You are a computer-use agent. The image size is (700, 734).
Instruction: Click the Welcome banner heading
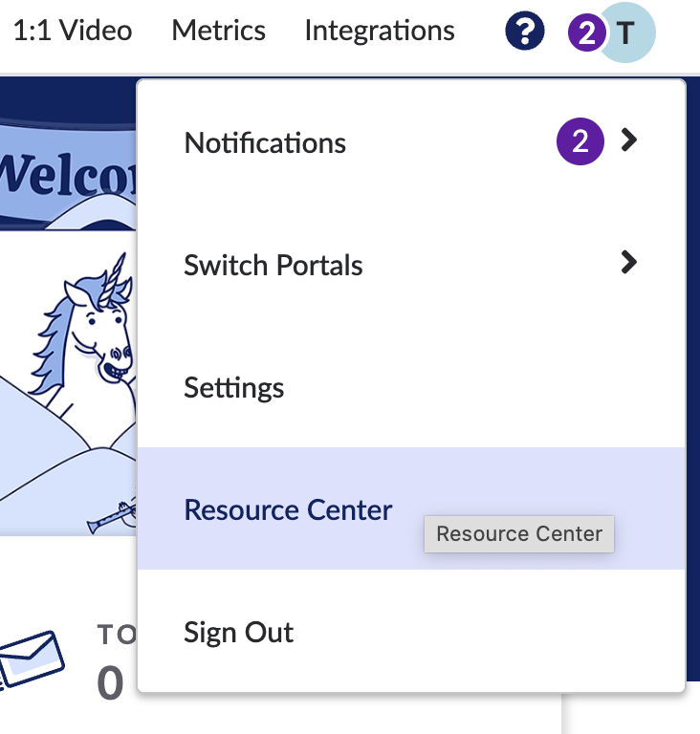pos(67,174)
